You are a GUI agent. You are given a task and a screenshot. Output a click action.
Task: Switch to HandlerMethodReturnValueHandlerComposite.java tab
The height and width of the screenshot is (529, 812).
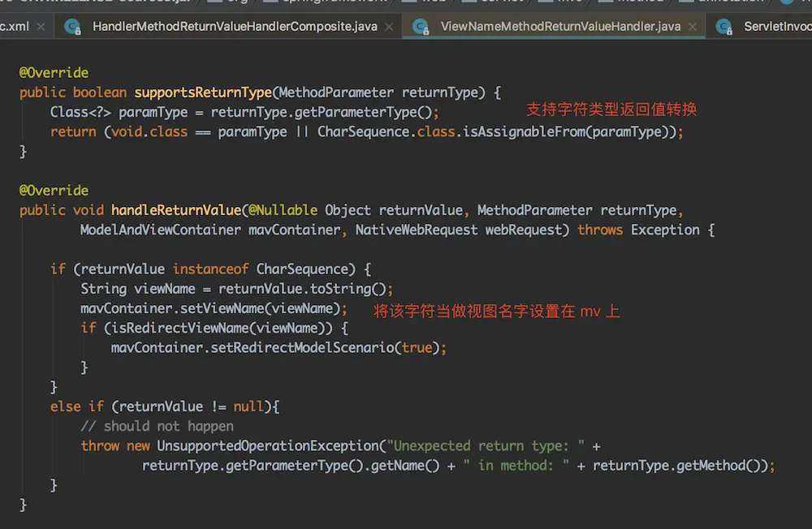[x=235, y=26]
